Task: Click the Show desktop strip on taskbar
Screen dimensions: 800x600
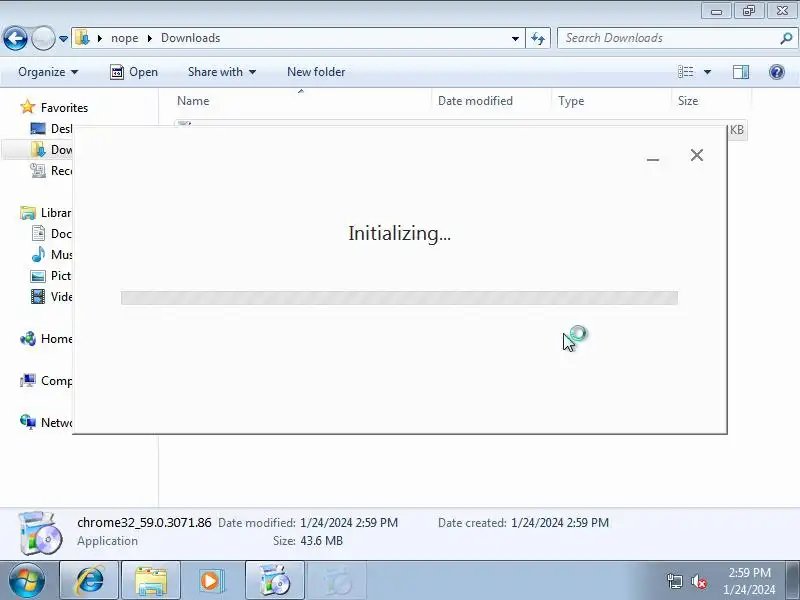Action: pos(792,580)
